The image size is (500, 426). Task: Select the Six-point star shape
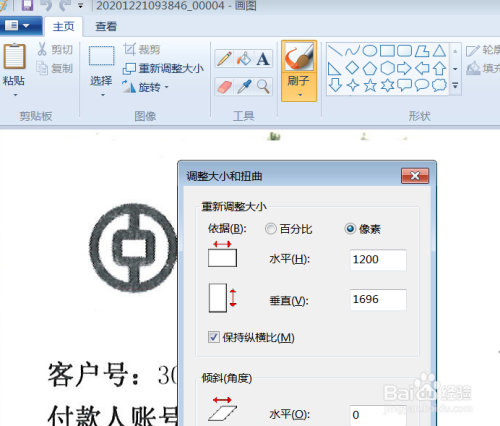pos(387,85)
